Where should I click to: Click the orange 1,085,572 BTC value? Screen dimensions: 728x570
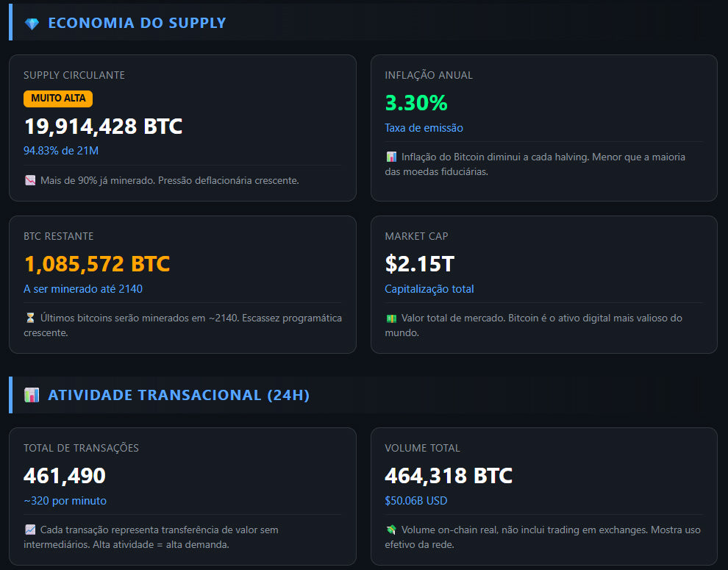96,264
